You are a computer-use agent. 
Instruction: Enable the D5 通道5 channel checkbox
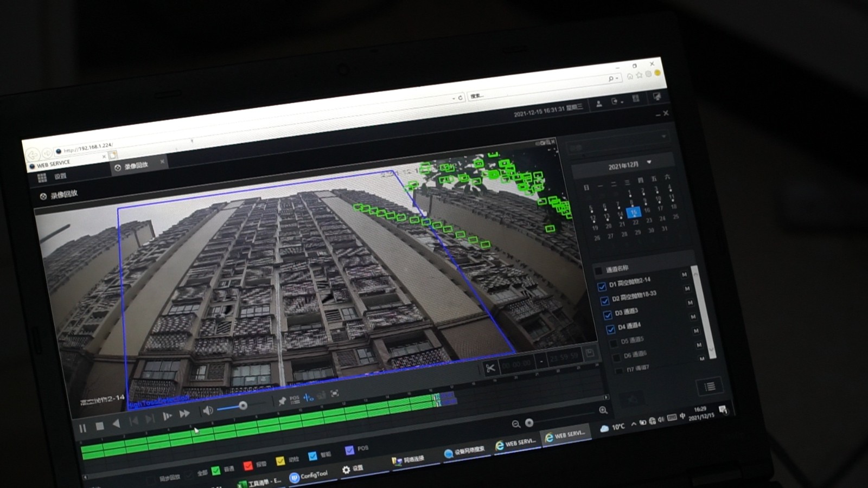click(614, 343)
